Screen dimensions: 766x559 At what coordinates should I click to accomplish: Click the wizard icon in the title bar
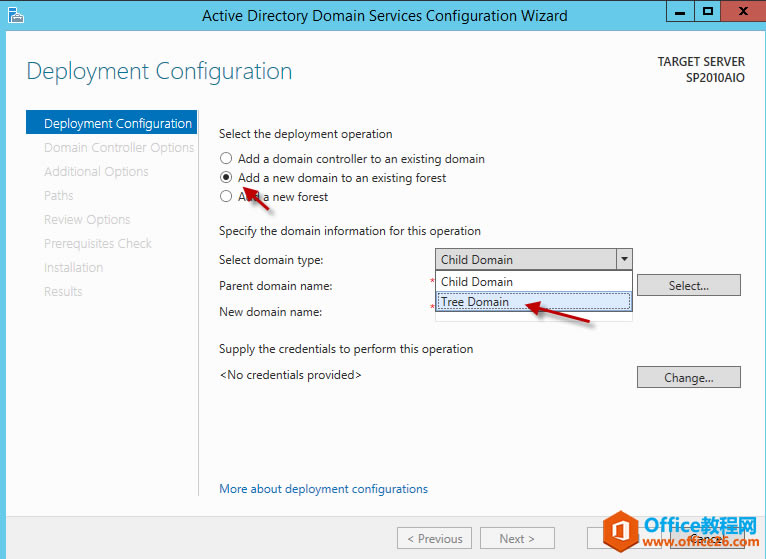[16, 15]
